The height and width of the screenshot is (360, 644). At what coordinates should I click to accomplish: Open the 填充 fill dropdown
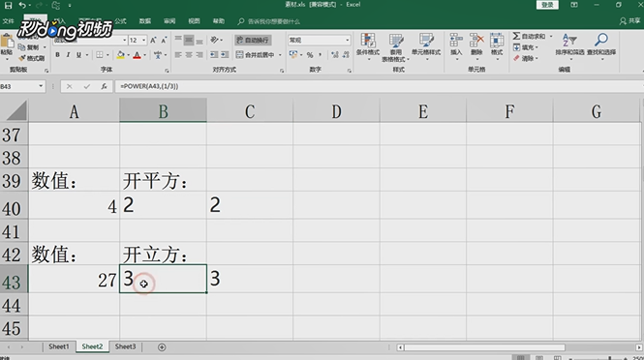pyautogui.click(x=526, y=47)
